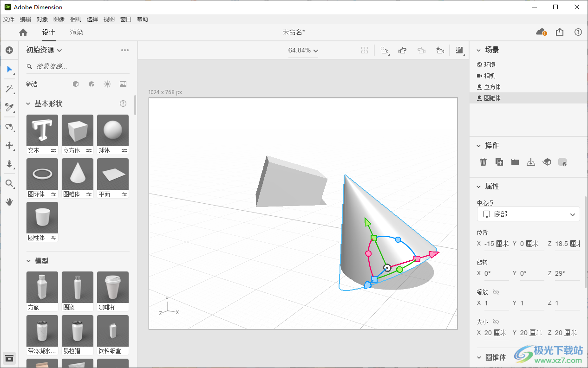Click the last action icon in the Actions panel

point(562,162)
